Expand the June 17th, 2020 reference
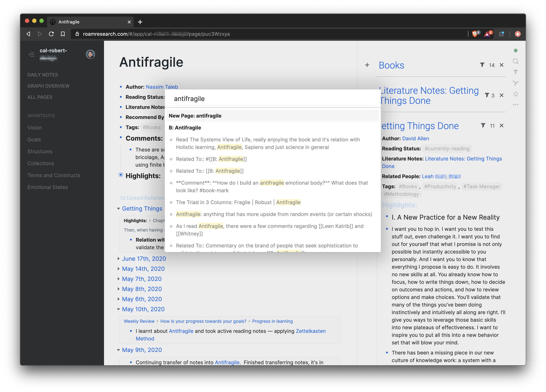The image size is (546, 392). click(118, 259)
